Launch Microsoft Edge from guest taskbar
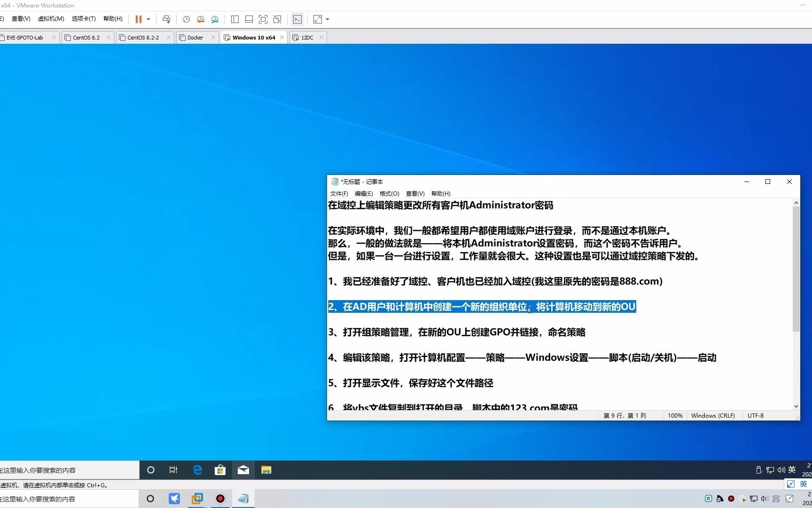 197,470
